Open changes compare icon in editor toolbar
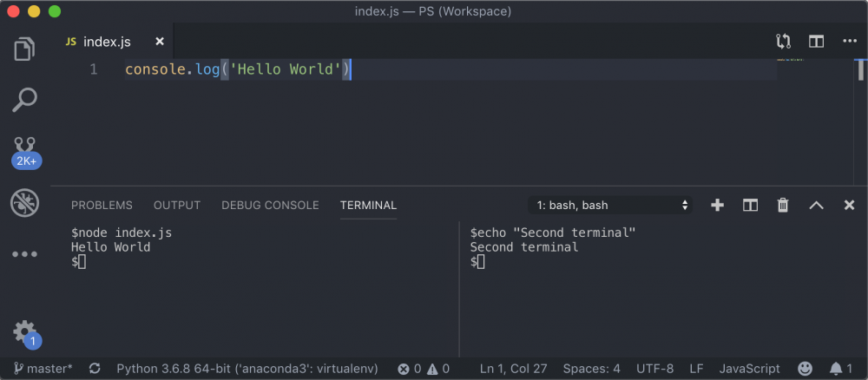The width and height of the screenshot is (868, 380). (x=783, y=42)
